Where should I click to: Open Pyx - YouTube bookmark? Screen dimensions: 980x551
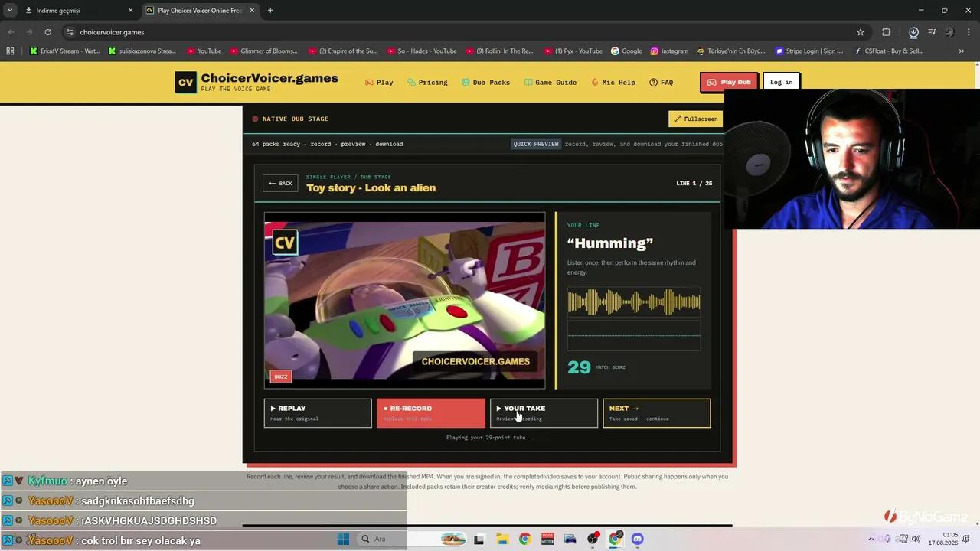coord(573,51)
